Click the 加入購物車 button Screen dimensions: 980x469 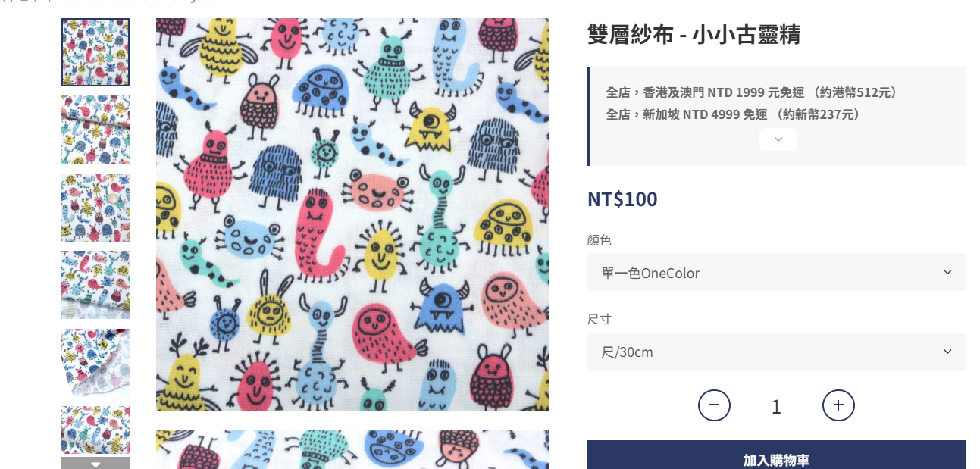[x=775, y=456]
